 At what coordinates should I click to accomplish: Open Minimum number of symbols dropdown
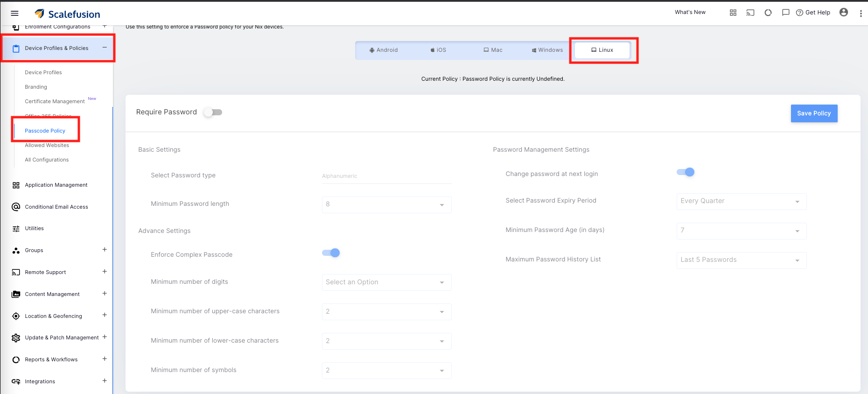pyautogui.click(x=386, y=371)
